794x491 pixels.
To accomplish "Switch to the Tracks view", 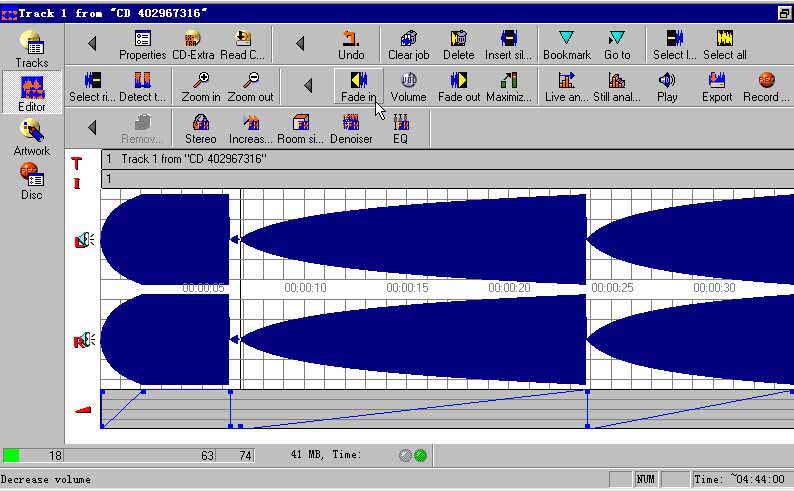I will pos(32,48).
